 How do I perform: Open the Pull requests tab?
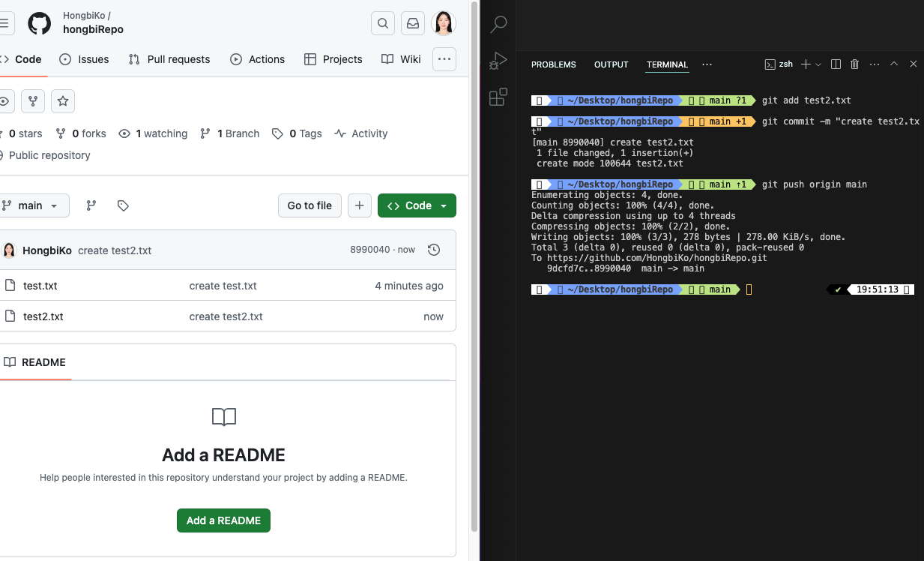coord(169,59)
